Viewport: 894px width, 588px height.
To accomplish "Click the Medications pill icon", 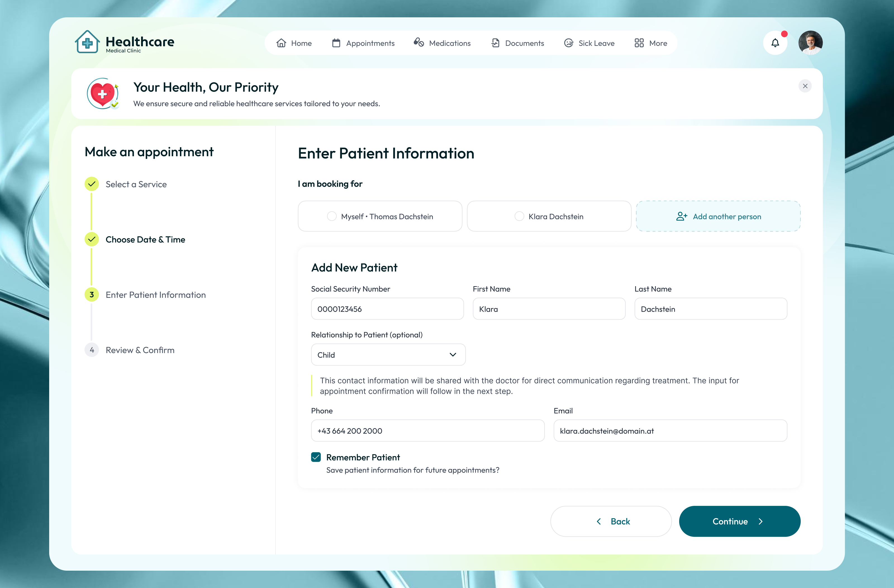I will tap(419, 43).
